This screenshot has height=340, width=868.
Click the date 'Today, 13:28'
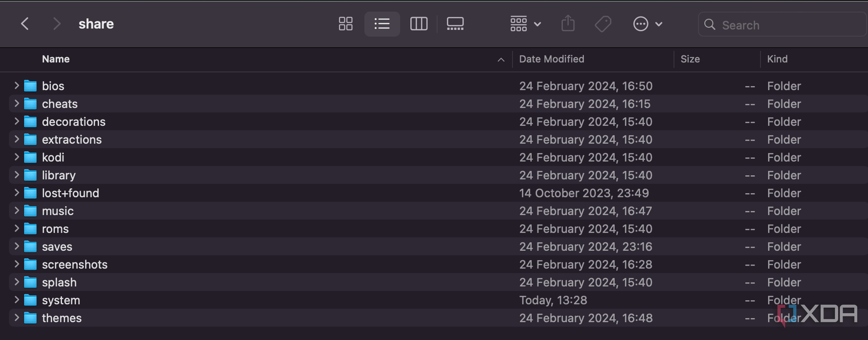click(x=553, y=300)
